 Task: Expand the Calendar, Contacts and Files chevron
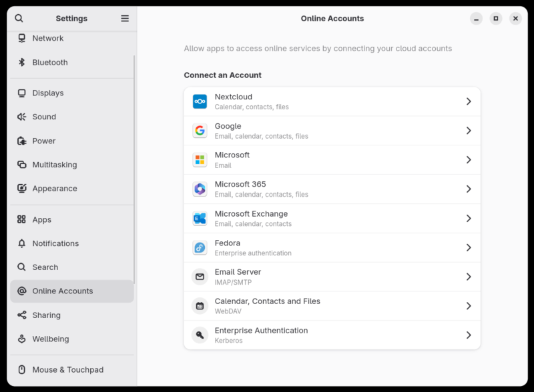point(469,306)
